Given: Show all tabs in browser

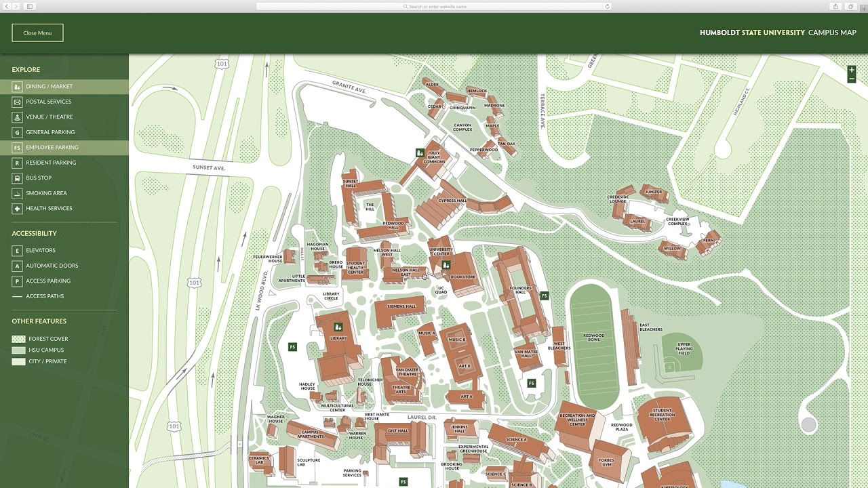Looking at the screenshot, I should pos(851,6).
